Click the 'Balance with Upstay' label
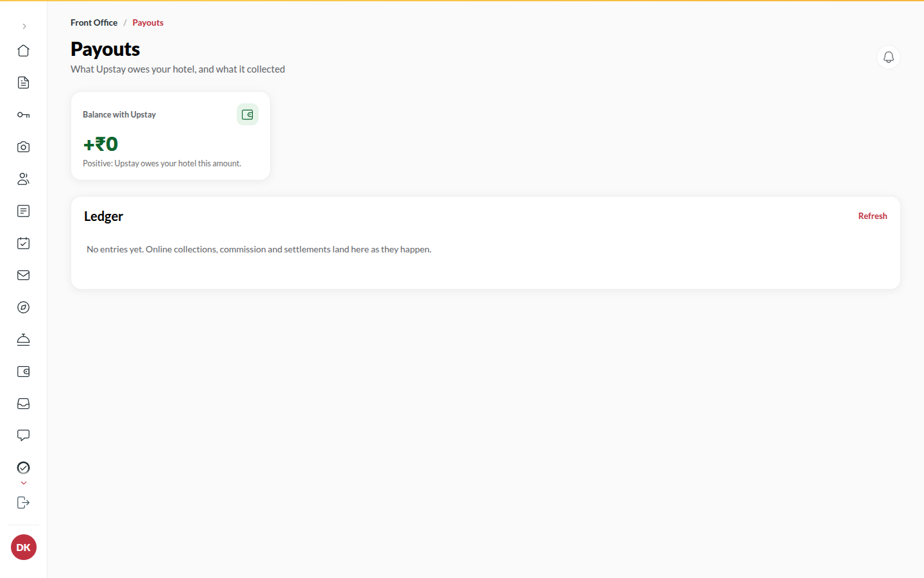Viewport: 924px width, 578px height. coord(119,114)
